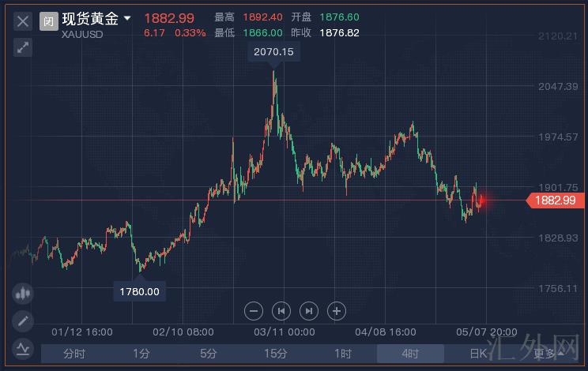Jump to latest data with skip-forward icon
This screenshot has width=588, height=371.
[309, 311]
